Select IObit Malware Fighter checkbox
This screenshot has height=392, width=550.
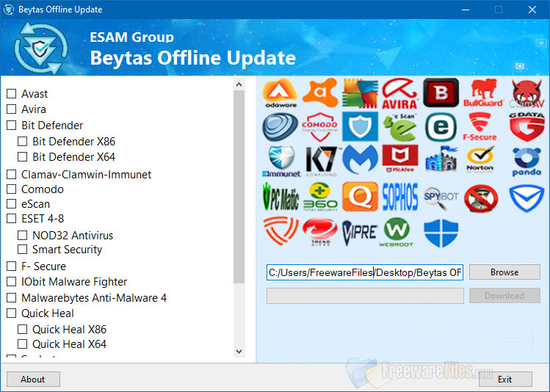click(12, 282)
